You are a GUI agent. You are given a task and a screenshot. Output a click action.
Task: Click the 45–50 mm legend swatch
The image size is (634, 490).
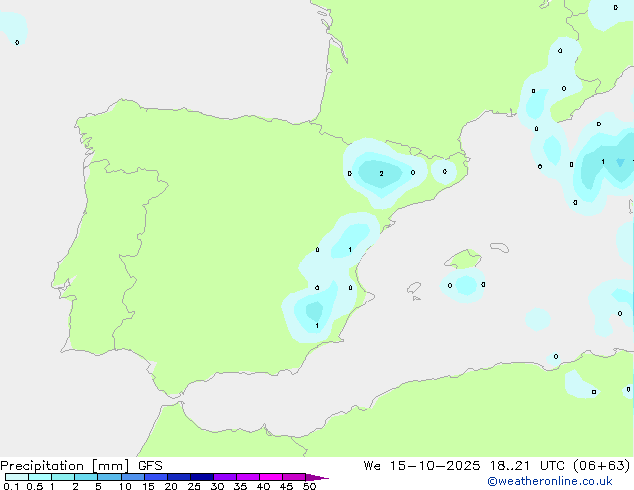pyautogui.click(x=294, y=477)
